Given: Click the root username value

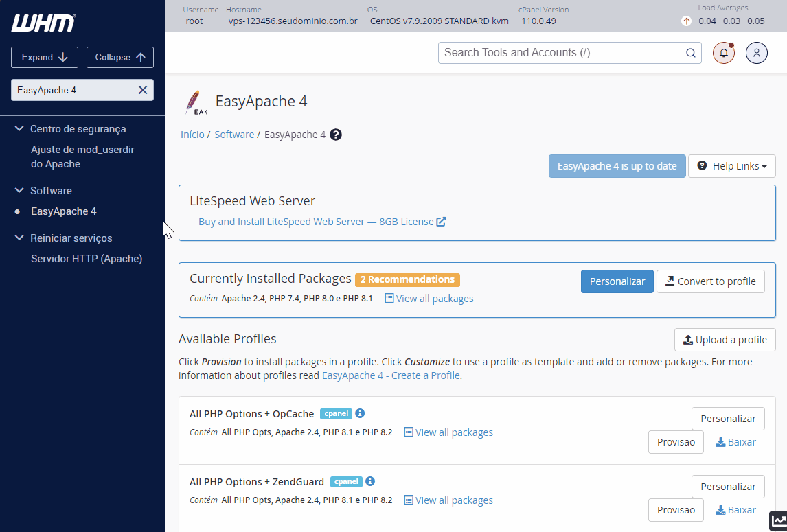Looking at the screenshot, I should pos(194,21).
